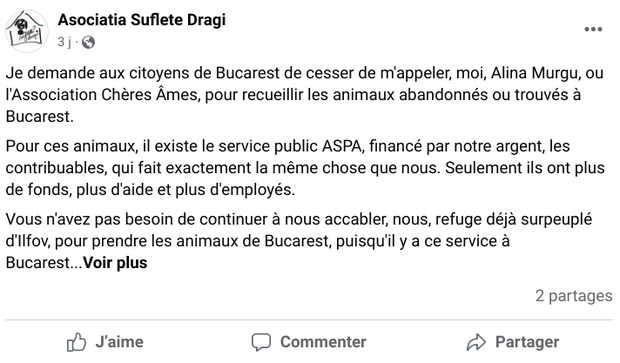The height and width of the screenshot is (363, 620).
Task: Click the paragraph about the overcrowded Ilfov shelter
Action: (x=299, y=241)
